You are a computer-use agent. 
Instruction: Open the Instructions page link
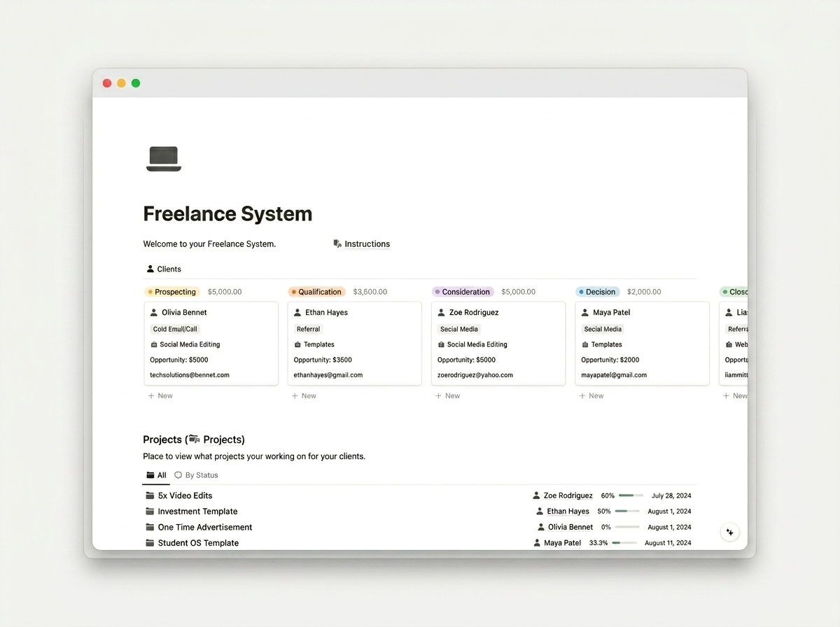[367, 244]
